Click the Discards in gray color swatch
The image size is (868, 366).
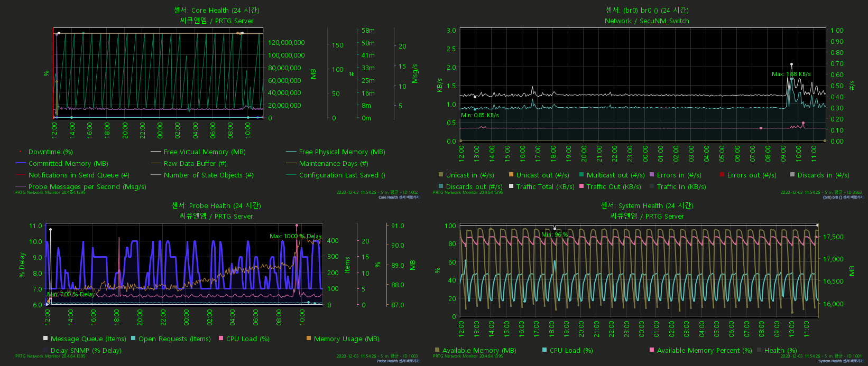pos(792,175)
